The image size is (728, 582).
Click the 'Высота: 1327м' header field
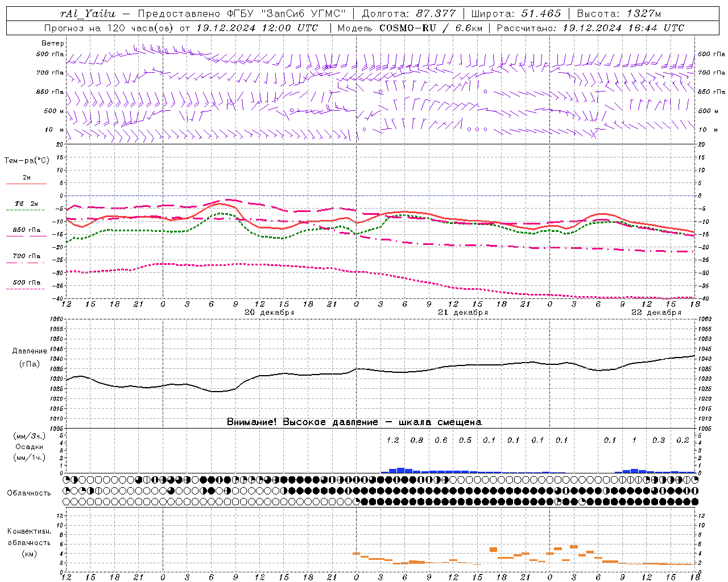(619, 14)
